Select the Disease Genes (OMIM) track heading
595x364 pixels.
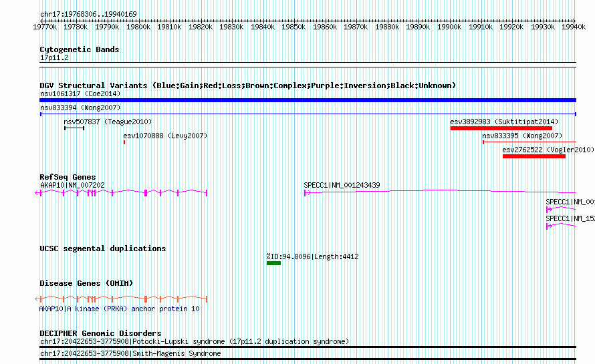tap(86, 284)
